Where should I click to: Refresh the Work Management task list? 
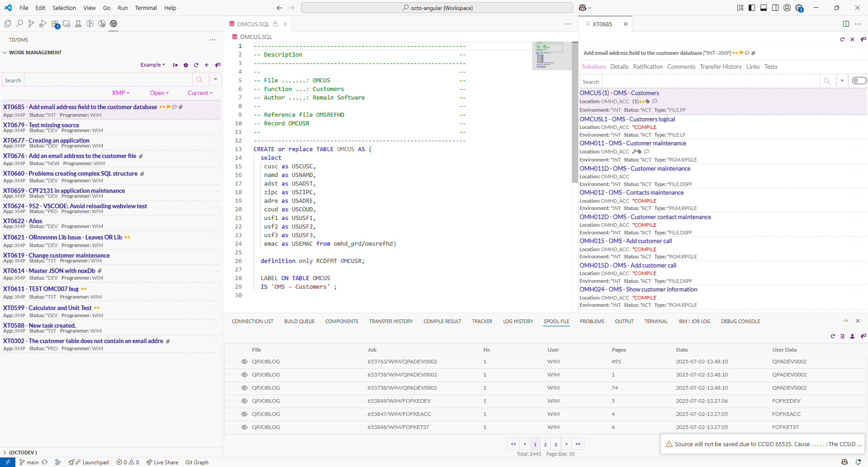(x=196, y=65)
